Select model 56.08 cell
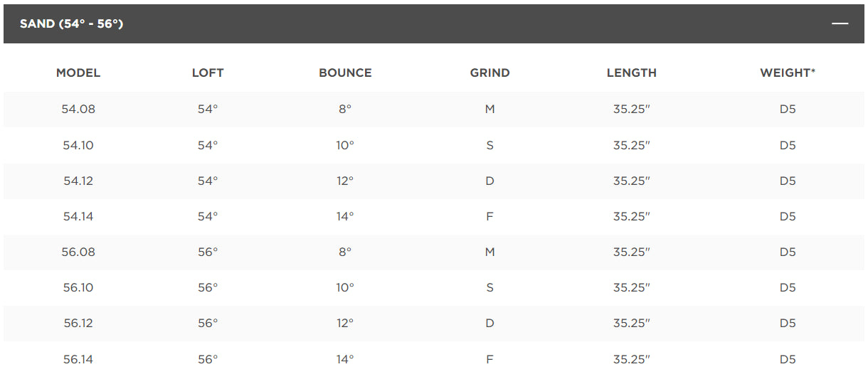 [78, 252]
